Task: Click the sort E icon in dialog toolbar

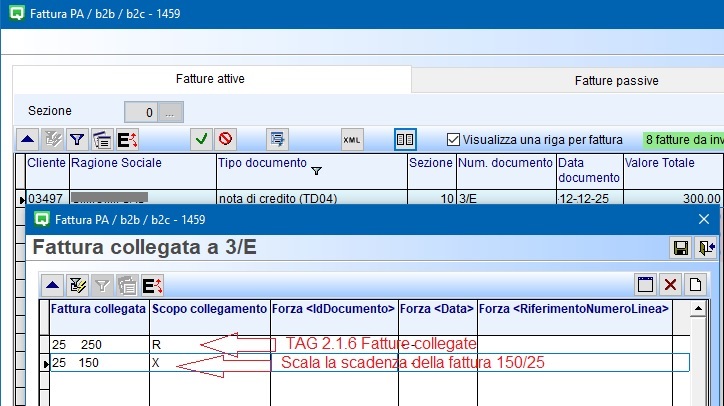Action: point(153,286)
